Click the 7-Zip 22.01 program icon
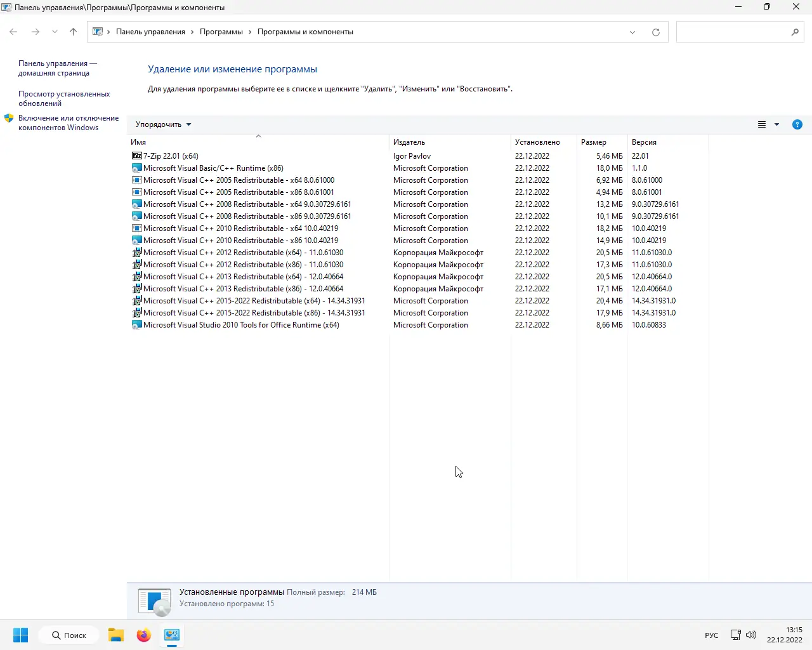 [x=136, y=156]
